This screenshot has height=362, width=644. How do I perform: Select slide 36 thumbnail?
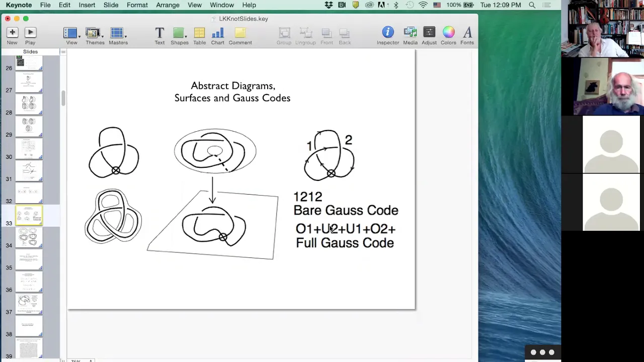29,282
